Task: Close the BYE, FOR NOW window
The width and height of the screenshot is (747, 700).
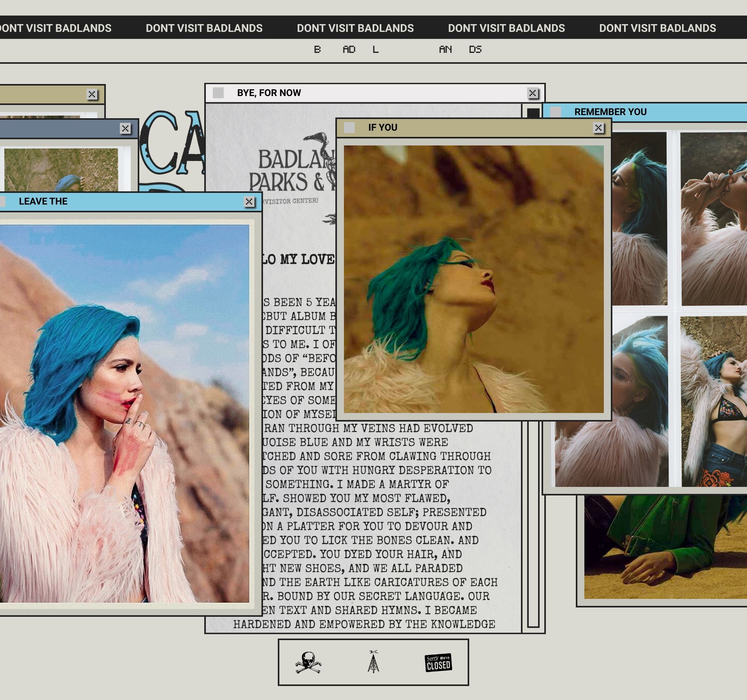Action: (x=533, y=93)
